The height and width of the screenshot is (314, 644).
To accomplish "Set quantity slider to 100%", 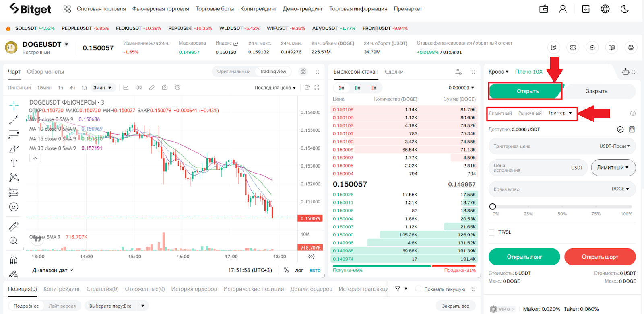I will click(x=630, y=207).
